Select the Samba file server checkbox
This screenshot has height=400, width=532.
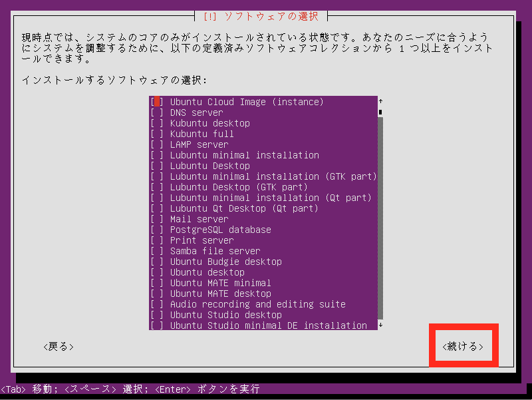click(157, 251)
